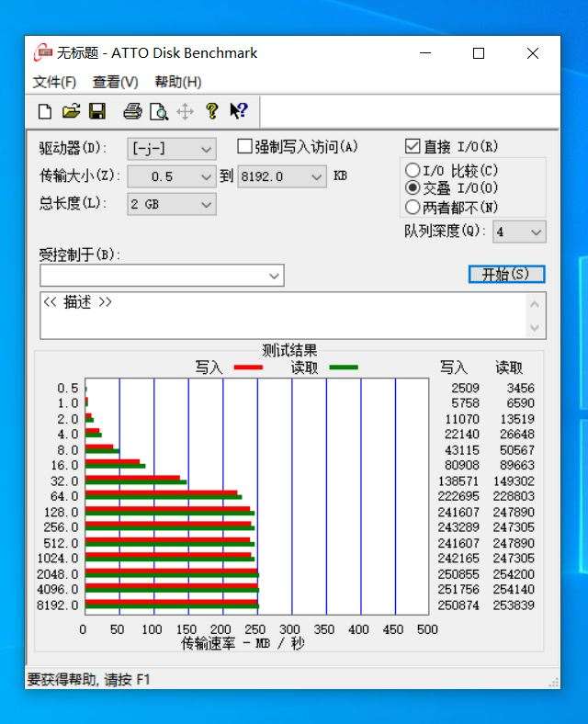Click the ATTO app icon in title bar

coord(42,52)
